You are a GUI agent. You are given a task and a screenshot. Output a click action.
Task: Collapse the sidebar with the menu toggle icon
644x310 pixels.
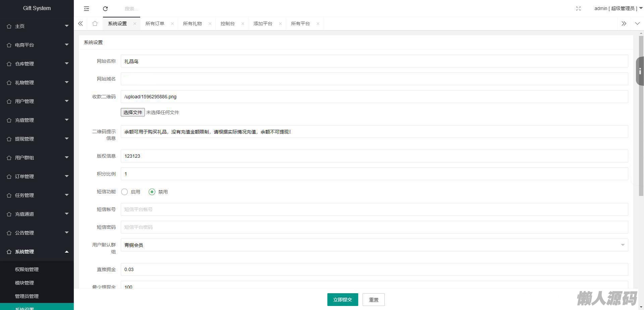coord(87,9)
